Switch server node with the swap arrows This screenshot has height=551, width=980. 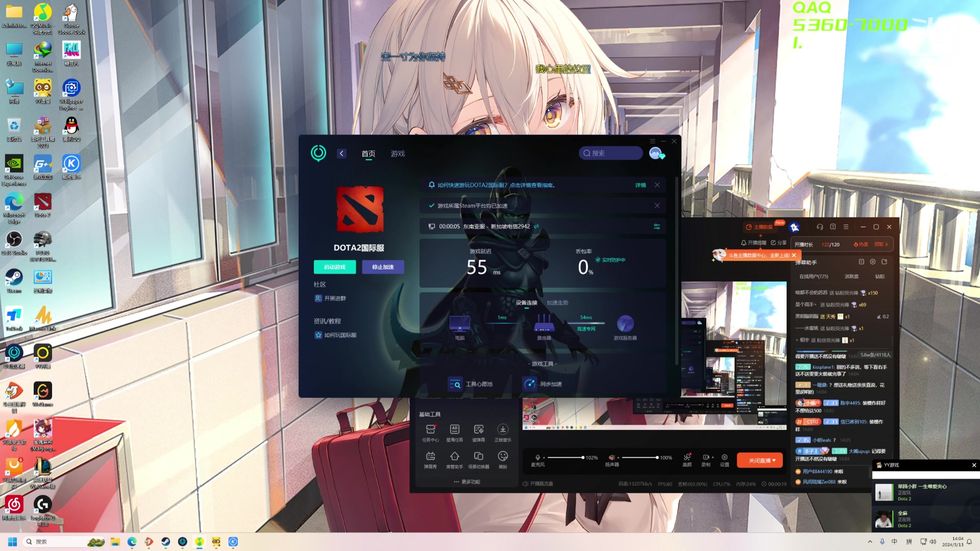click(x=536, y=227)
